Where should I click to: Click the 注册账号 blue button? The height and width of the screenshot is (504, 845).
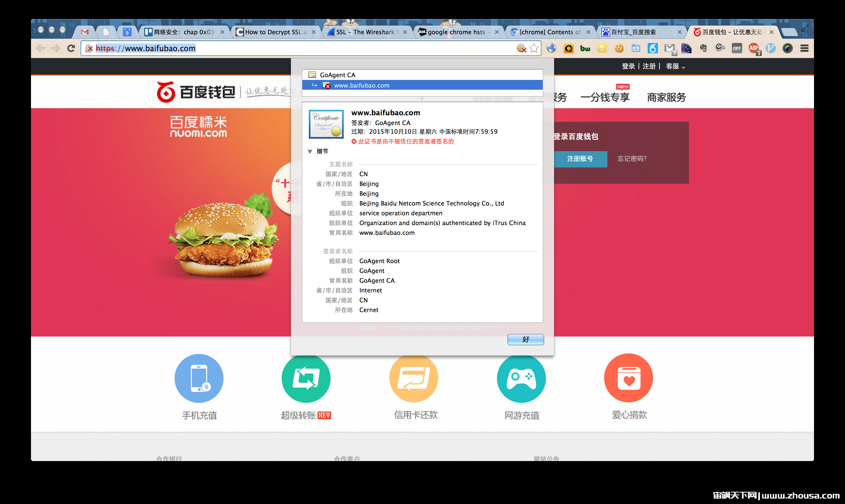[580, 158]
